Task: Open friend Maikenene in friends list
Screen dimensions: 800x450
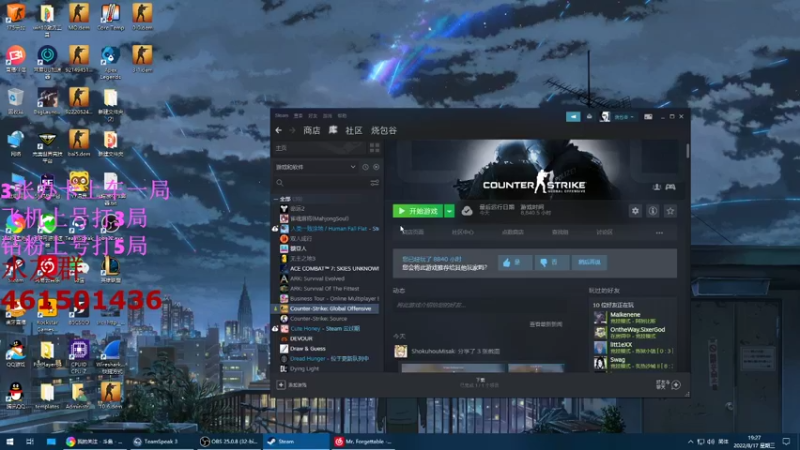Action: pos(633,318)
